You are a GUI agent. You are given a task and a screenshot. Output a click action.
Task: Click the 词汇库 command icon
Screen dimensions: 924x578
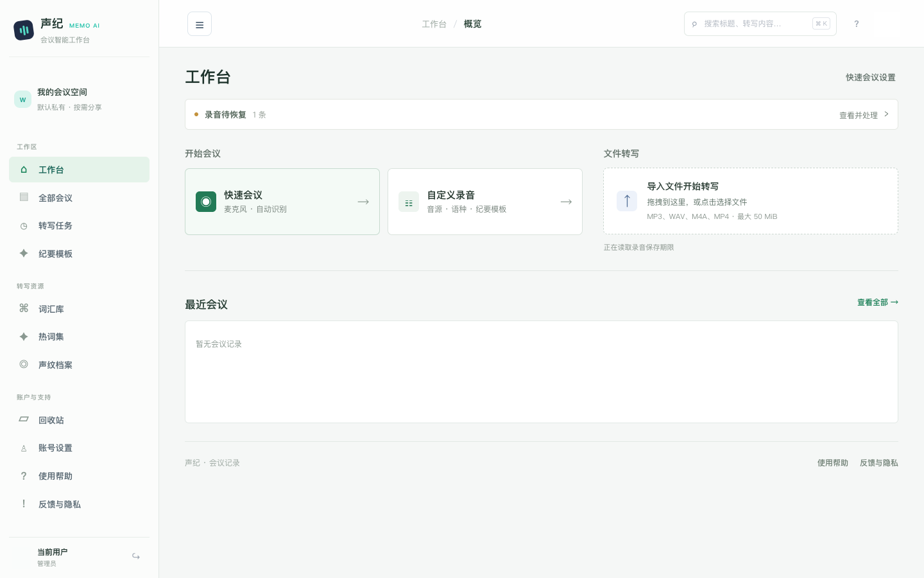[x=24, y=308]
